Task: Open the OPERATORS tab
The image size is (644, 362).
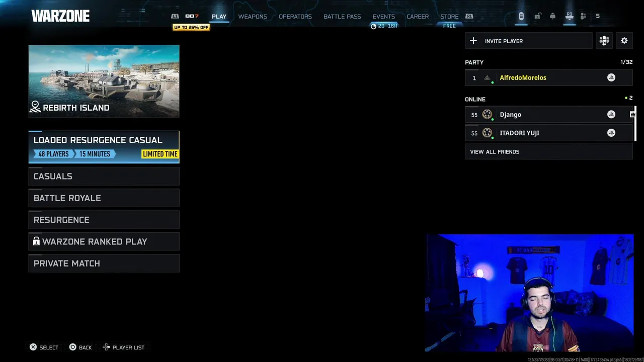Action: coord(295,17)
